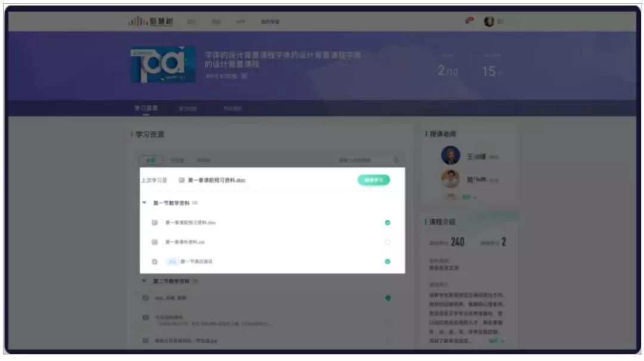Open the notification bell with red badge
The width and height of the screenshot is (644, 361).
[x=469, y=20]
